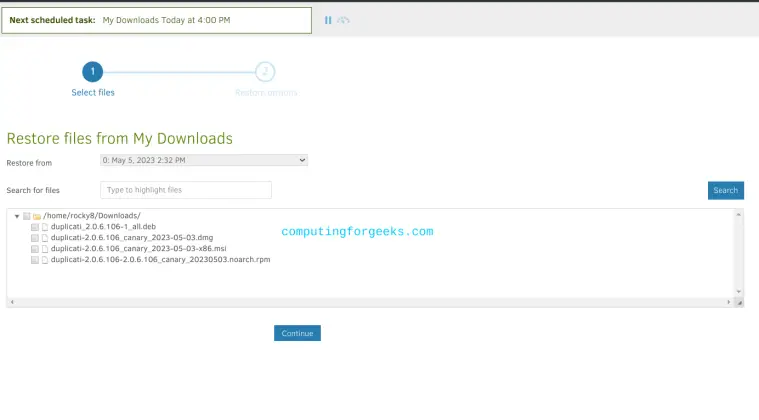Tick the canary_2023-05-03-x86.msi checkbox
This screenshot has width=759, height=420.
(x=35, y=249)
